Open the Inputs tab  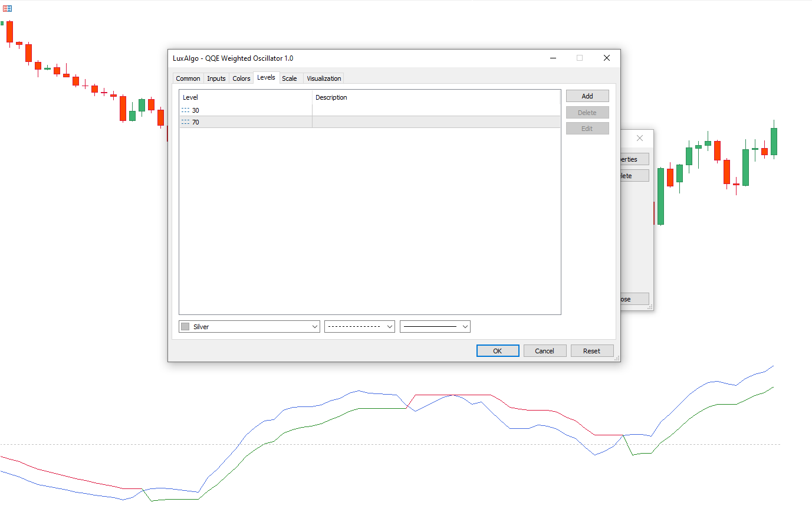(x=216, y=78)
